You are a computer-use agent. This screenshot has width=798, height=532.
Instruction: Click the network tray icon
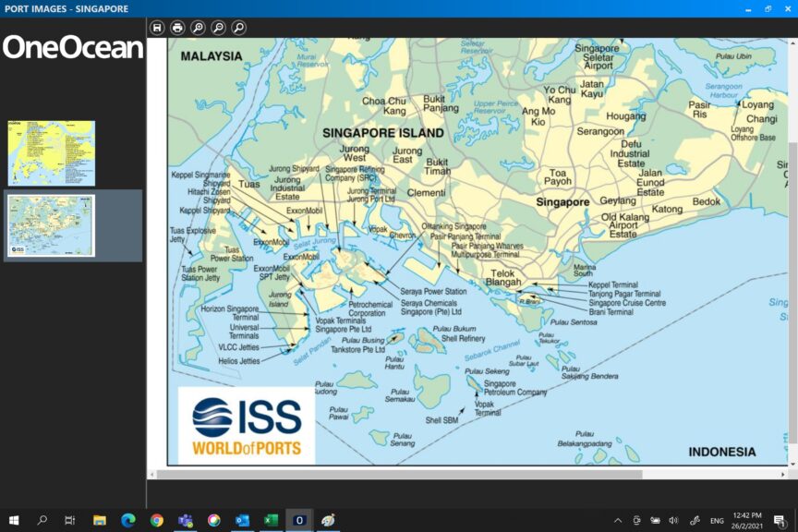[x=655, y=520]
